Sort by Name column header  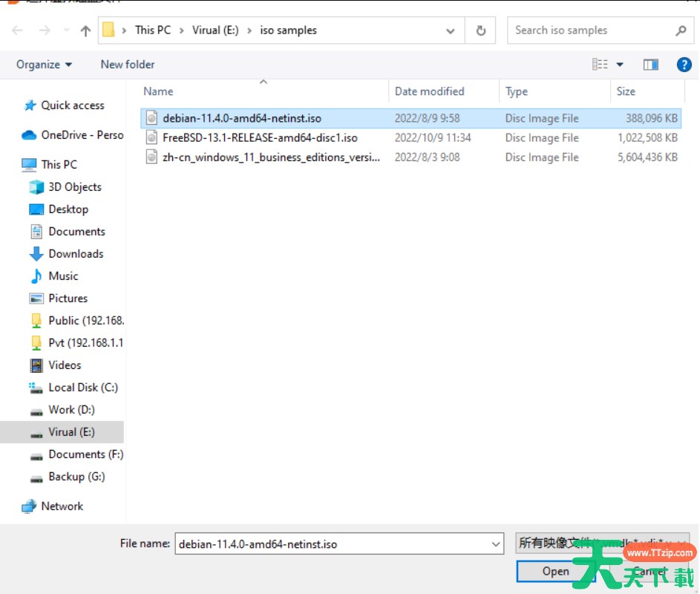[158, 91]
